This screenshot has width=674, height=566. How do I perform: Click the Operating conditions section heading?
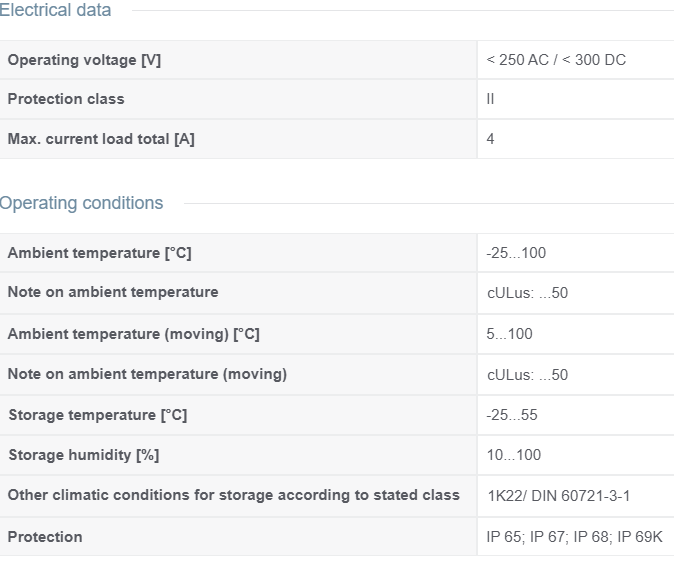pyautogui.click(x=81, y=203)
